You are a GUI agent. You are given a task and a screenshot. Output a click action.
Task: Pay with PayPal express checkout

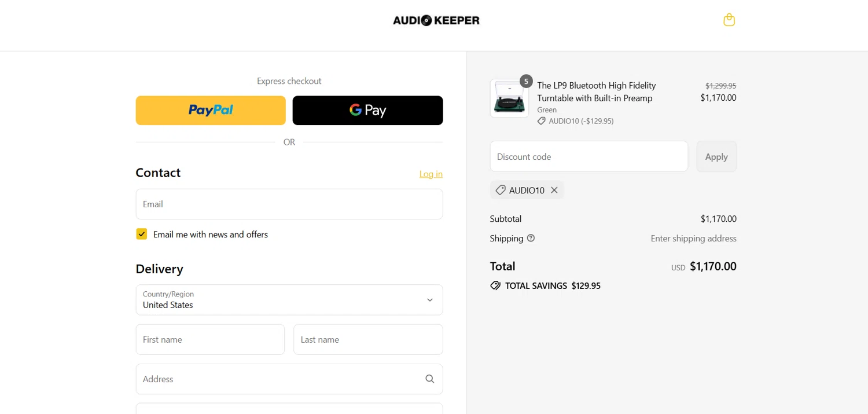click(211, 110)
